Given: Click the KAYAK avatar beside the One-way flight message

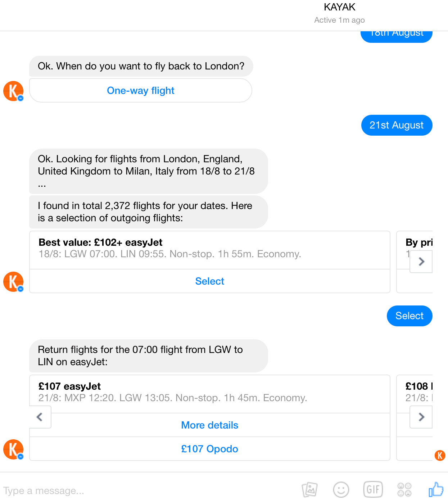Looking at the screenshot, I should pos(13,91).
